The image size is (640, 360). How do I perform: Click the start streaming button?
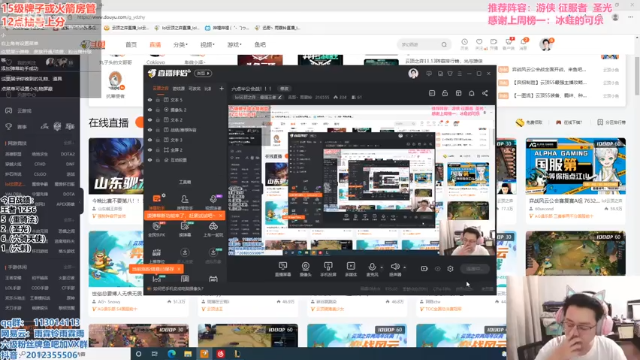tap(474, 269)
